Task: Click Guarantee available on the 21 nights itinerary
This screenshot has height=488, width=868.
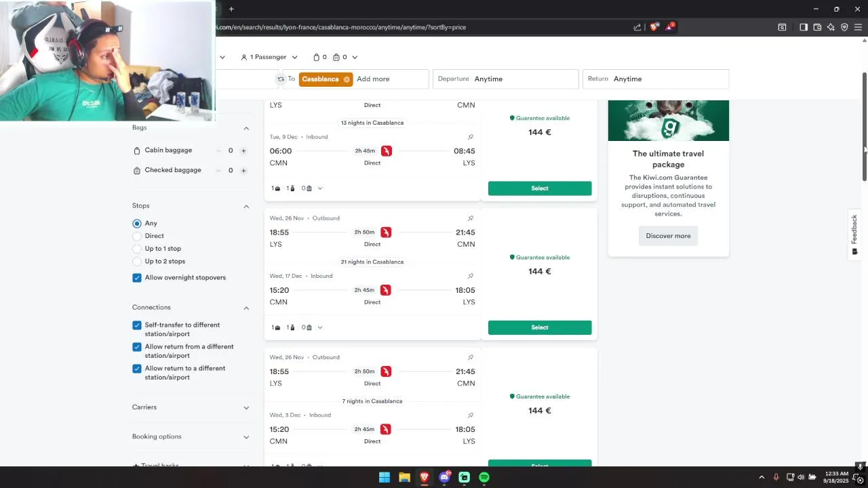Action: [540, 258]
